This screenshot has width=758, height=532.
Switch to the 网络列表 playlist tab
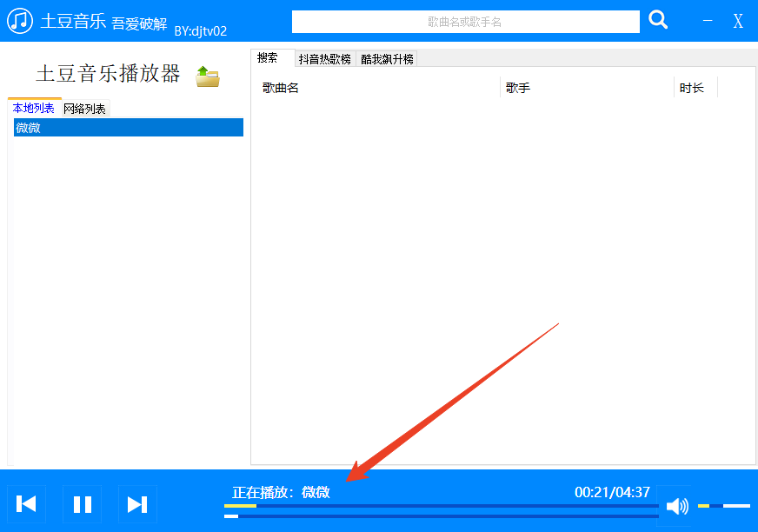pyautogui.click(x=85, y=108)
